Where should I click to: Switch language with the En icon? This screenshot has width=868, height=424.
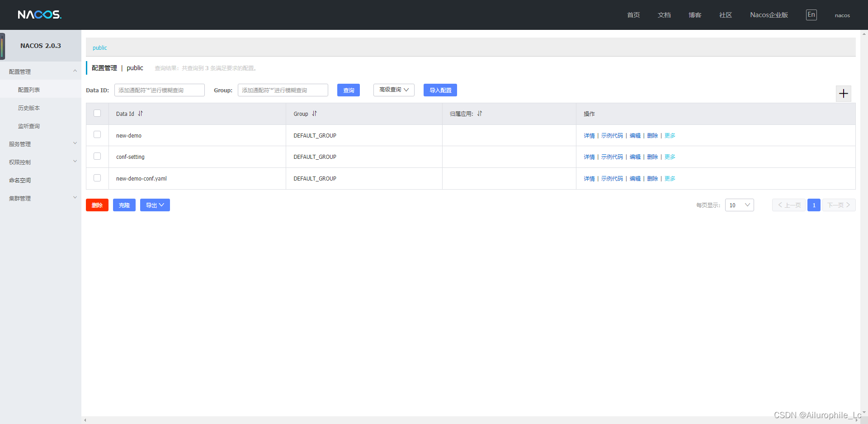click(811, 15)
